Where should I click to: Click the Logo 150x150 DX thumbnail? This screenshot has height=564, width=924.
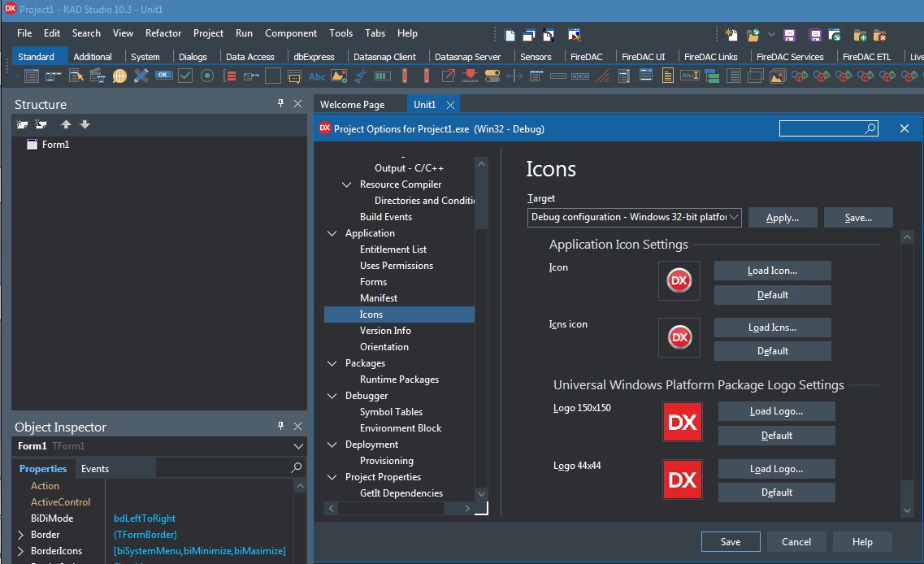(x=683, y=422)
